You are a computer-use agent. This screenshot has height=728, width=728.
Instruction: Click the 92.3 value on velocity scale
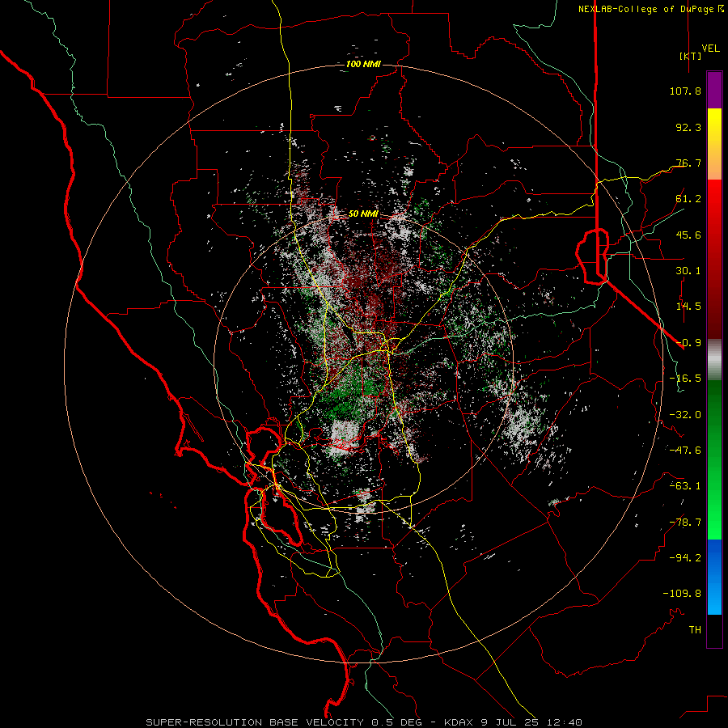[688, 127]
